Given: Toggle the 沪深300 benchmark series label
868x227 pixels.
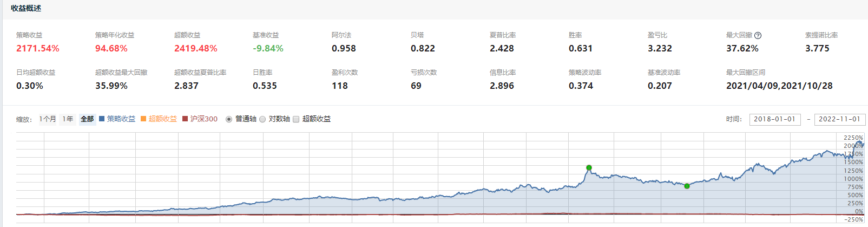Looking at the screenshot, I should (x=204, y=119).
